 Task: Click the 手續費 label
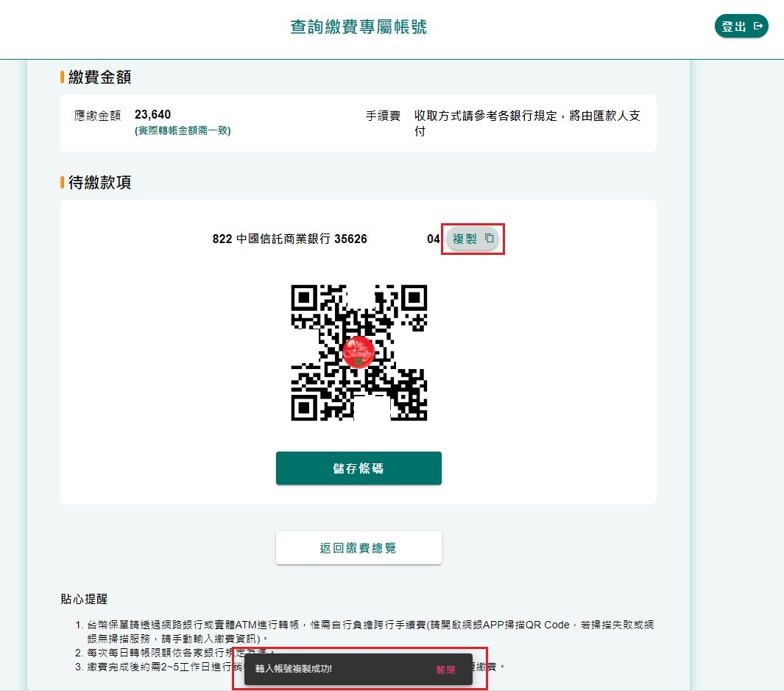(x=383, y=116)
